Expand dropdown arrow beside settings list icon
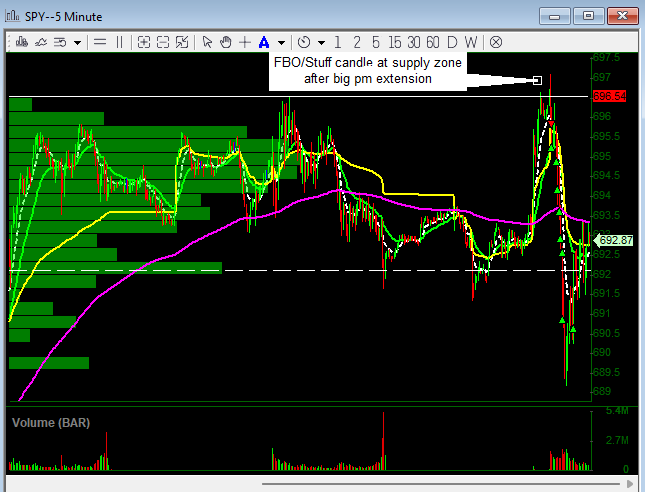Viewport: 645px width, 492px height. point(77,42)
